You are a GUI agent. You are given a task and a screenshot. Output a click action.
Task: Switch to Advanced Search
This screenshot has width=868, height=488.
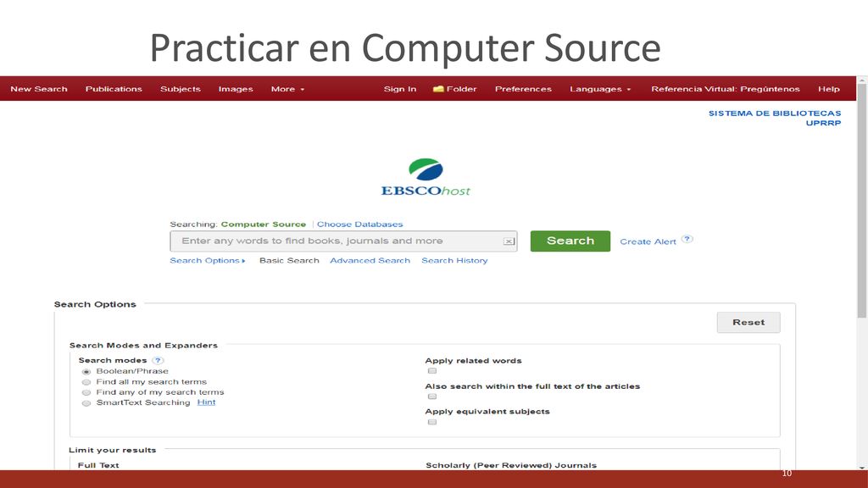pyautogui.click(x=370, y=261)
